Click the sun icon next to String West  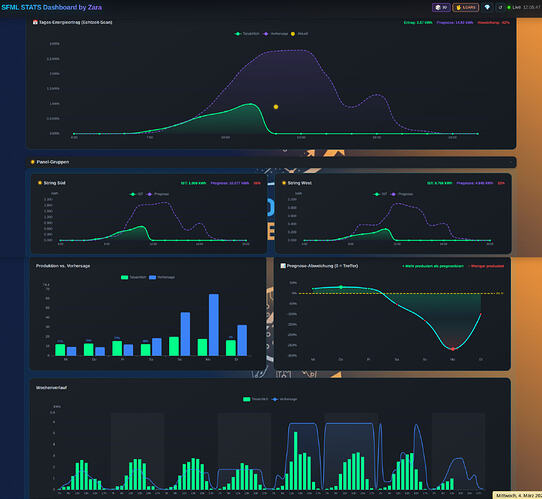coord(284,183)
